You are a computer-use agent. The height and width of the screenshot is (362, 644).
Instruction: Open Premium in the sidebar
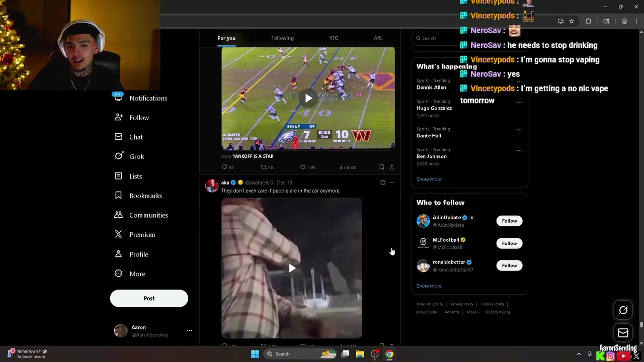[135, 235]
